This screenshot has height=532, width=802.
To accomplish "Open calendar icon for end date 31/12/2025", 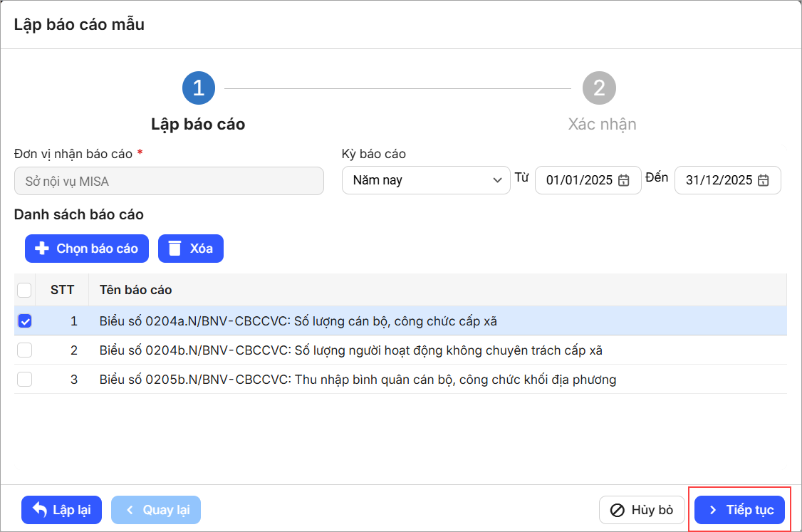I will point(763,180).
